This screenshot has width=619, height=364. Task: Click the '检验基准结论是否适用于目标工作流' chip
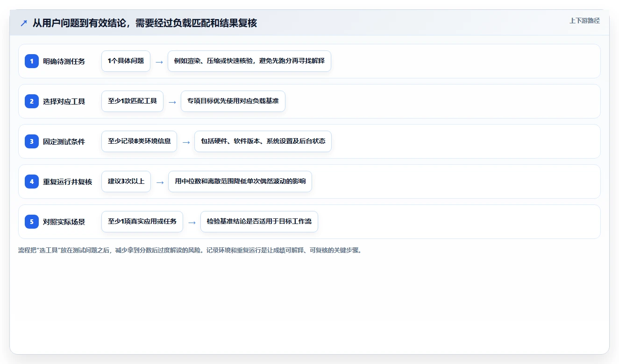[x=259, y=222]
